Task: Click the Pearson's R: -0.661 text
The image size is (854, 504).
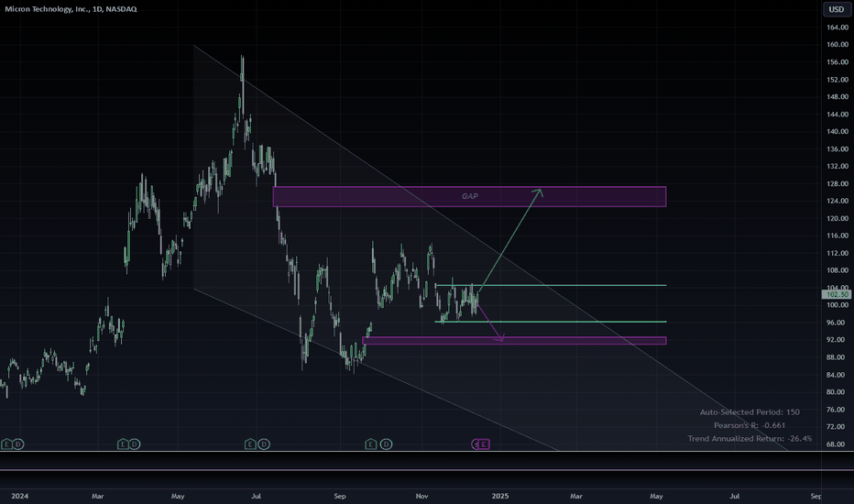Action: point(750,425)
